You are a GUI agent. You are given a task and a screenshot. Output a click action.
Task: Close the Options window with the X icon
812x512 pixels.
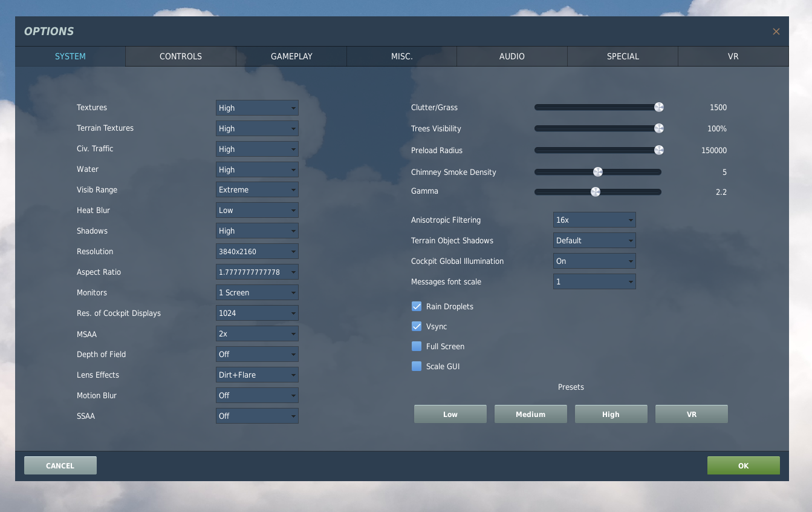(776, 31)
